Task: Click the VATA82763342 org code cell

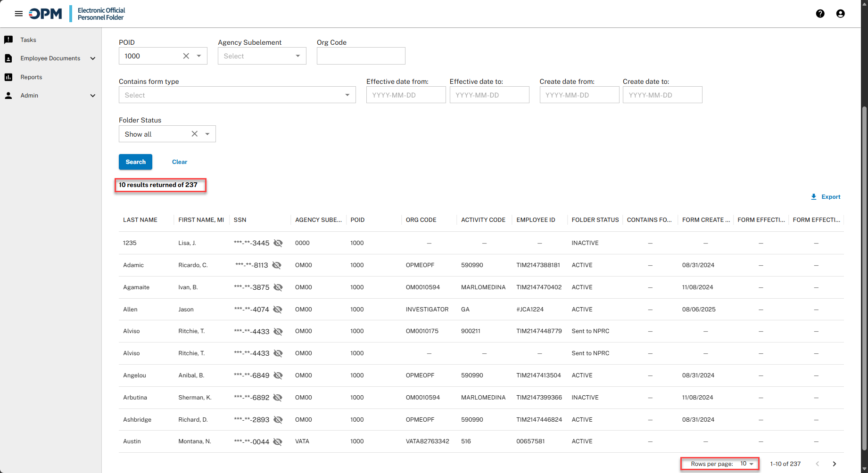Action: (427, 441)
